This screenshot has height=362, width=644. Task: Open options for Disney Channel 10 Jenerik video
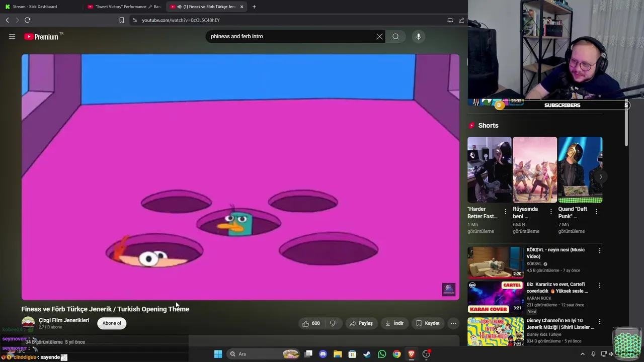click(x=599, y=321)
